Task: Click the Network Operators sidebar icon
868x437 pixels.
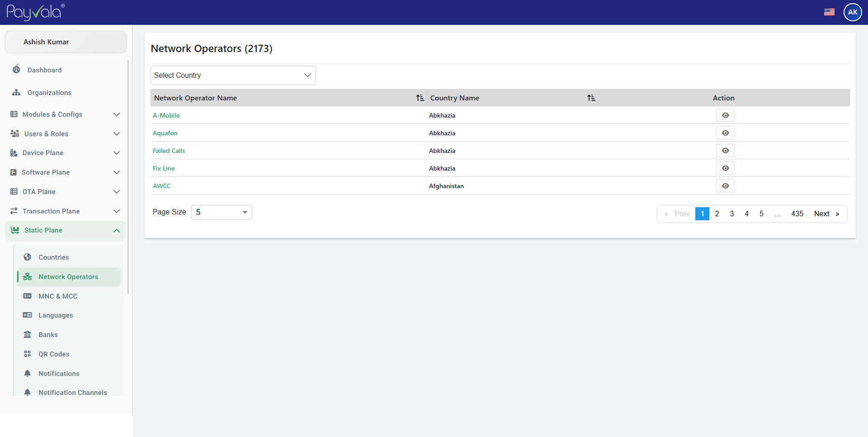Action: (28, 276)
